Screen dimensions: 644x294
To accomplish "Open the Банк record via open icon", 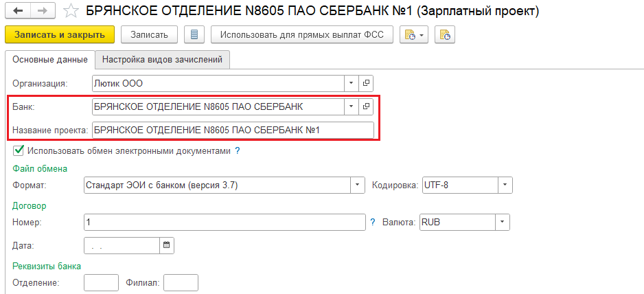I will tap(365, 106).
